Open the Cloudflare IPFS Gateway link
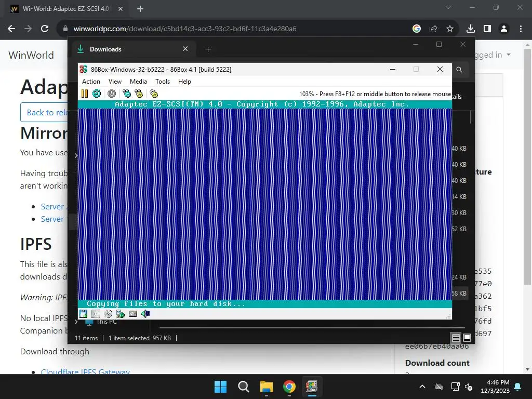The height and width of the screenshot is (399, 532). 85,371
